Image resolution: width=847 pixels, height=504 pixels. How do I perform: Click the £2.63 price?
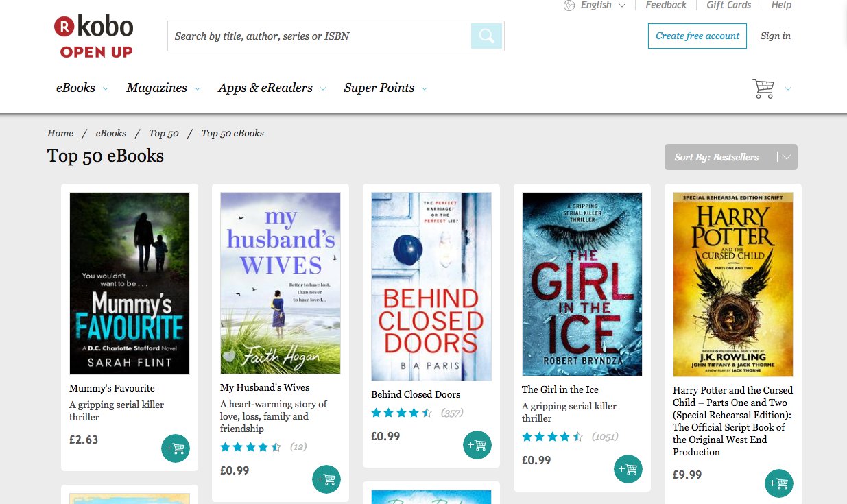click(84, 440)
